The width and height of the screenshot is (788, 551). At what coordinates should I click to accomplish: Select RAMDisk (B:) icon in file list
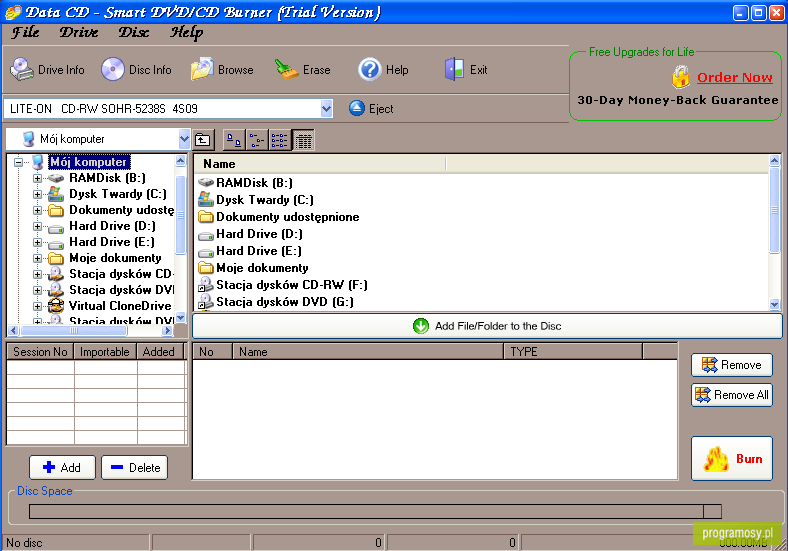206,182
